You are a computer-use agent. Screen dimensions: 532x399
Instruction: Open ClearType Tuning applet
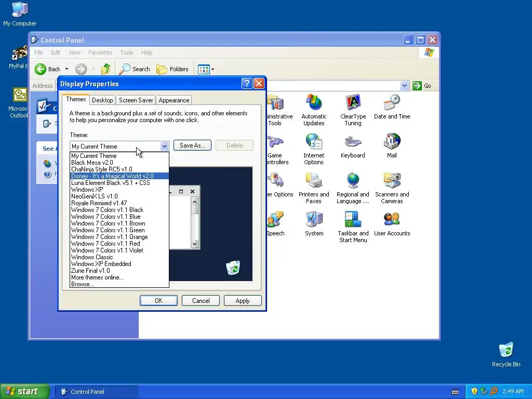point(353,110)
